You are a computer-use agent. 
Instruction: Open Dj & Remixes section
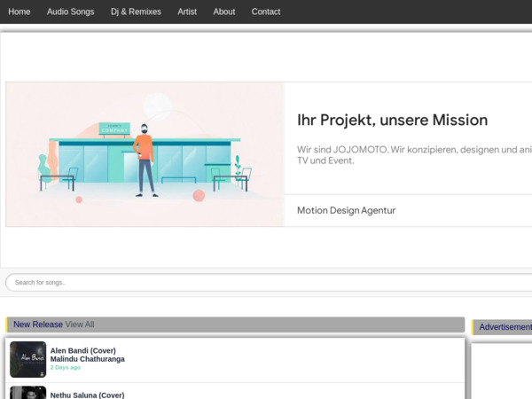[x=136, y=12]
